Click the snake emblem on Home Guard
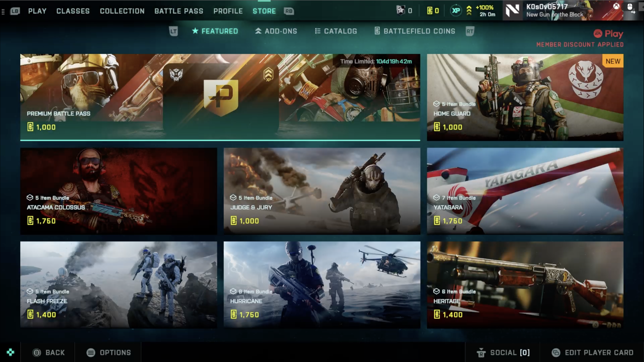Image resolution: width=644 pixels, height=362 pixels. coord(586,80)
